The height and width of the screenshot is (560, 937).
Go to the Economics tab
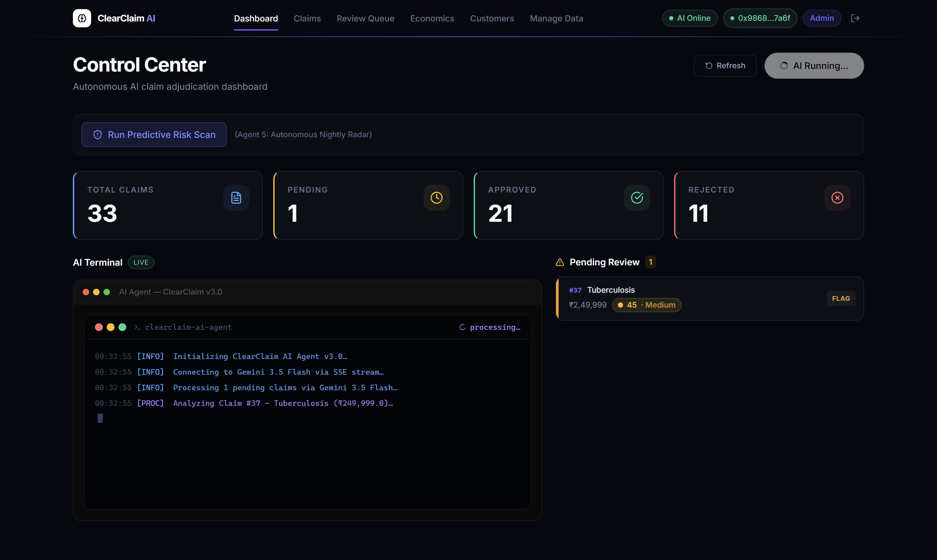pos(432,19)
